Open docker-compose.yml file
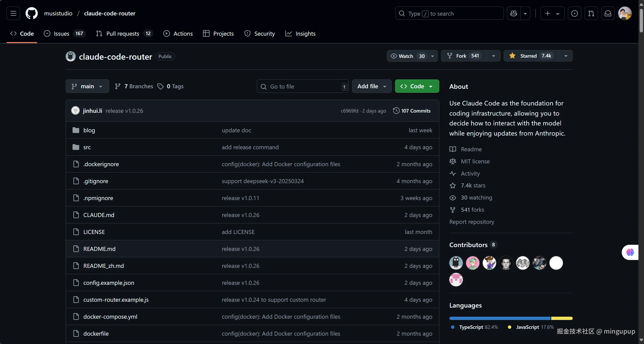Image resolution: width=644 pixels, height=344 pixels. tap(110, 316)
